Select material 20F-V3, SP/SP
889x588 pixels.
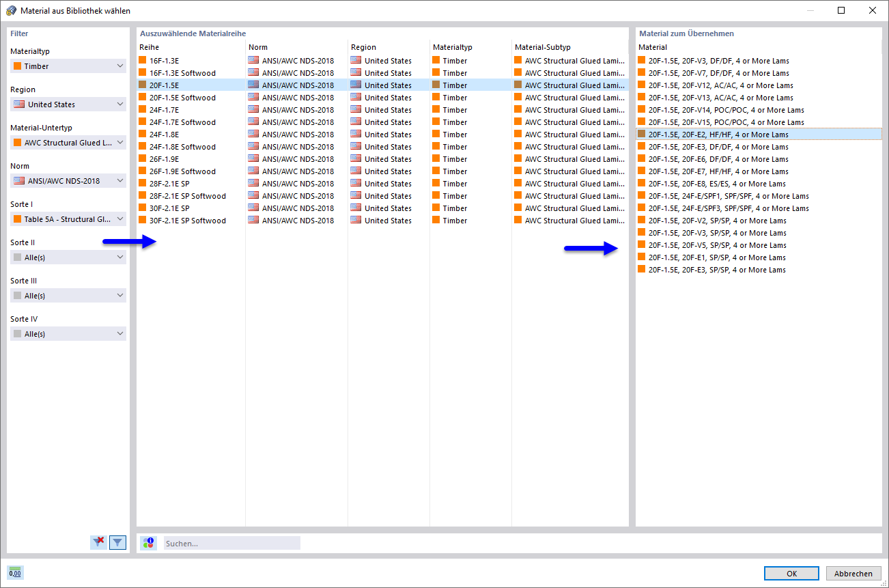pyautogui.click(x=759, y=233)
